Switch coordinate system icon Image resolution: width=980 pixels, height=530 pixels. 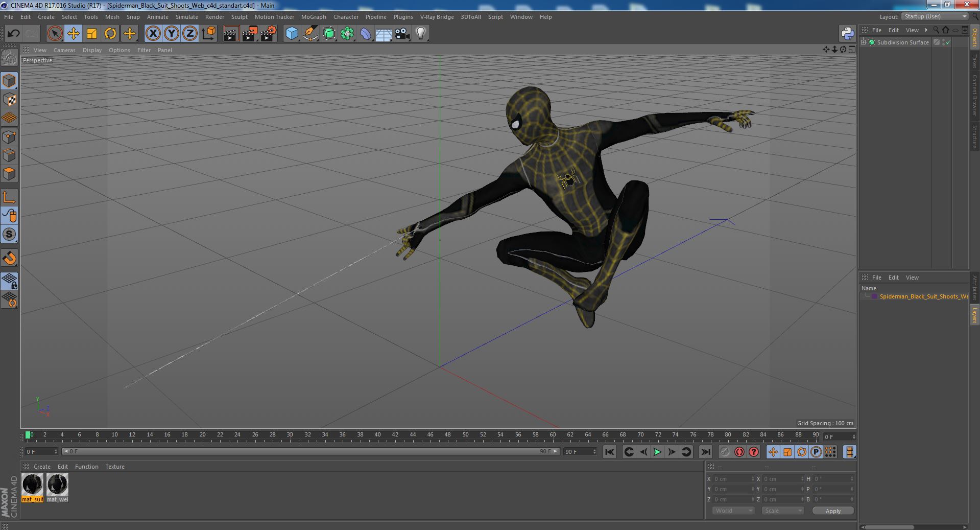(x=209, y=34)
